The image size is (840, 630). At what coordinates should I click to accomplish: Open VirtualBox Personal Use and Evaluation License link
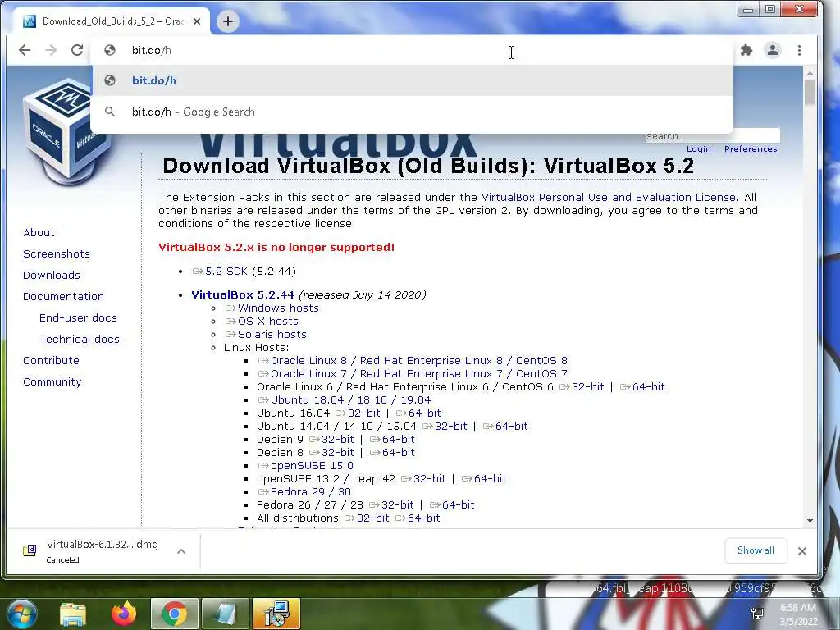click(x=609, y=197)
